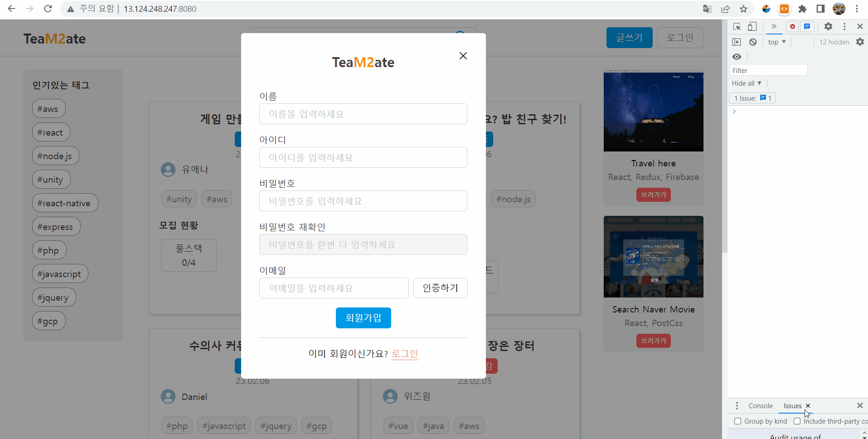868x439 pixels.
Task: Toggle Include third-party cookie issues checkbox
Action: pos(797,421)
